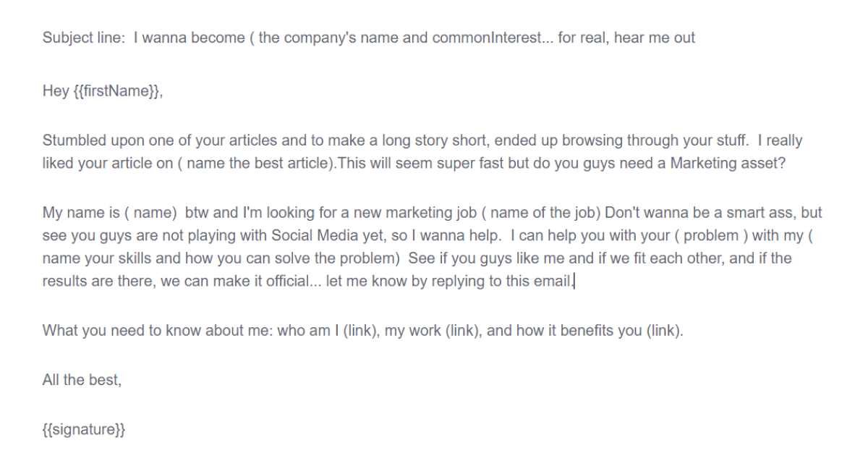Image resolution: width=868 pixels, height=456 pixels.
Task: Click the {{signature}} placeholder at the bottom
Action: pyautogui.click(x=84, y=429)
